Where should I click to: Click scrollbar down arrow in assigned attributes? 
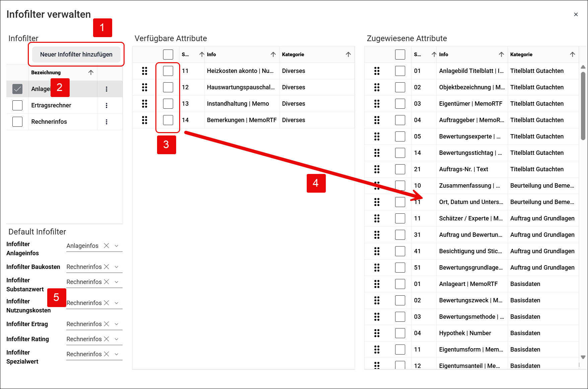point(583,357)
